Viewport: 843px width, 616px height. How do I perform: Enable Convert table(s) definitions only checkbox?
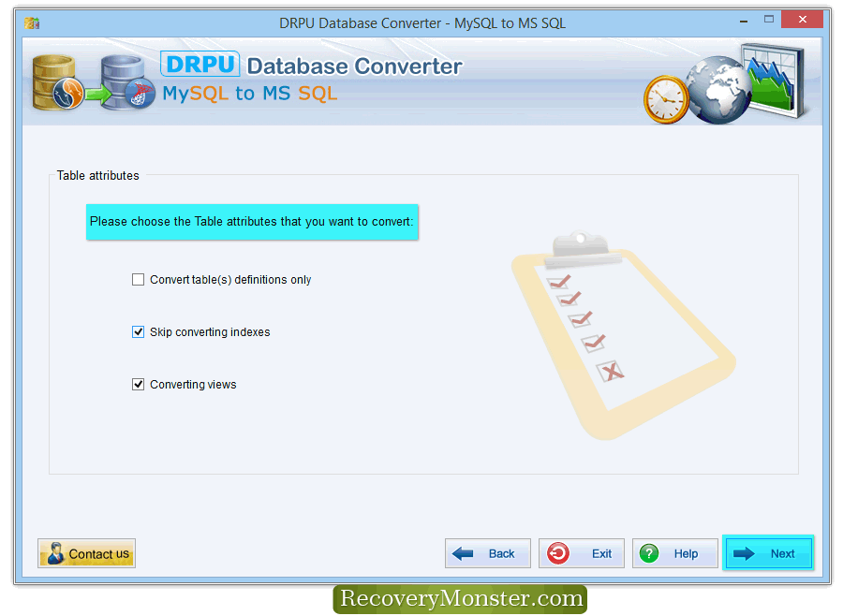[139, 280]
